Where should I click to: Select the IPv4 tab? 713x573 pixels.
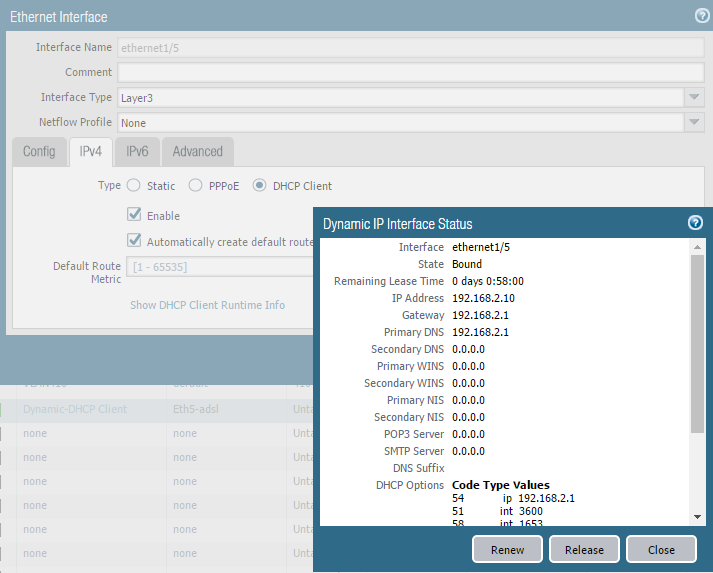(90, 152)
